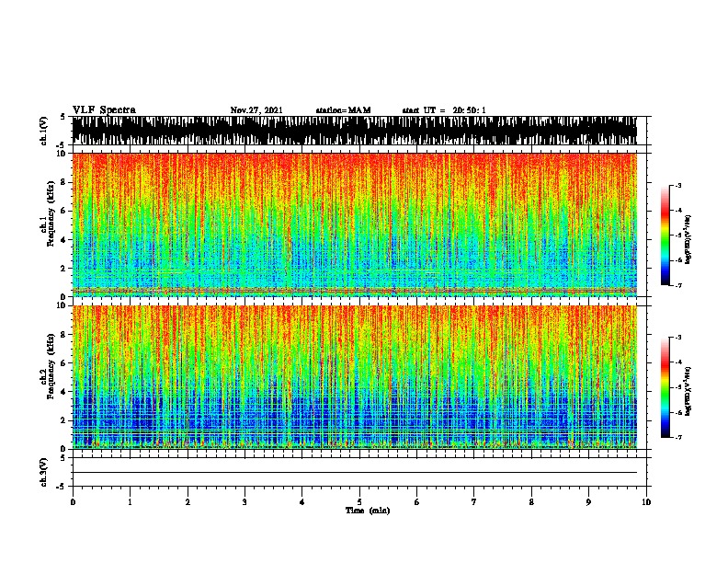Click the "-3" label on lower color bar
The image size is (728, 563).
pos(678,338)
